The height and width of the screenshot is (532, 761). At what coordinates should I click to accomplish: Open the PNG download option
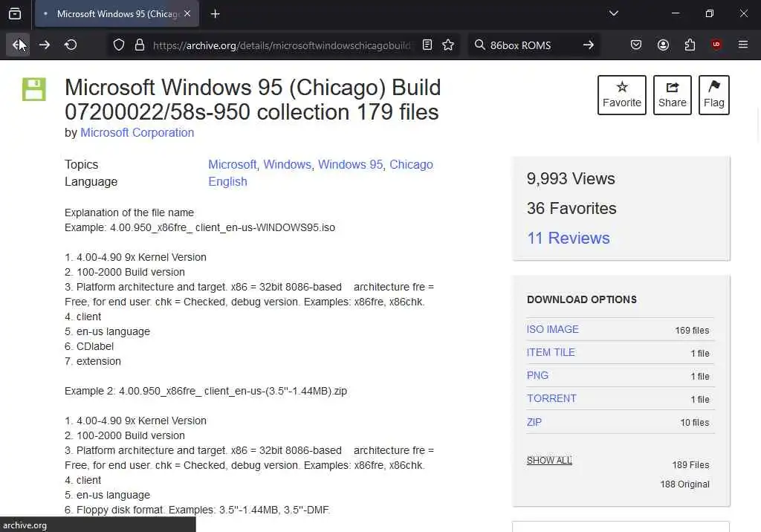tap(538, 376)
